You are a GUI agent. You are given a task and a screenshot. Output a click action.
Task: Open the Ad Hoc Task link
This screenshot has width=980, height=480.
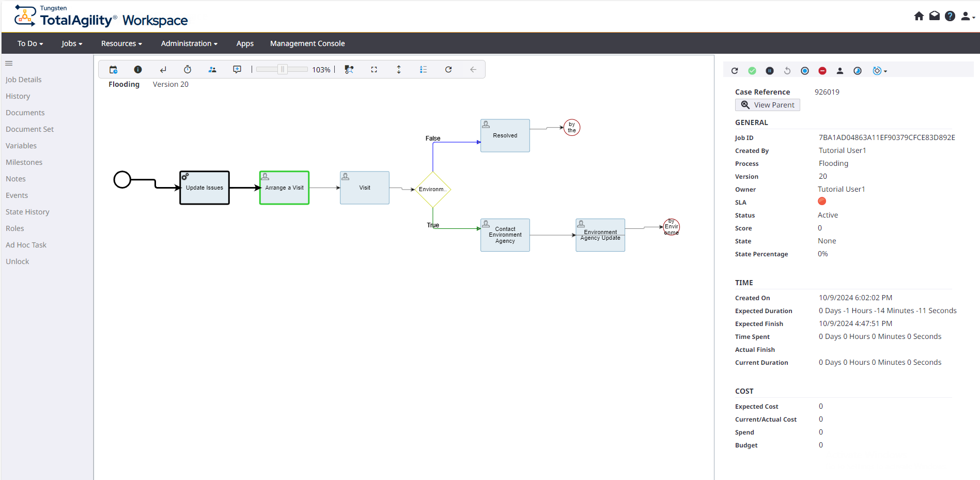pyautogui.click(x=26, y=245)
